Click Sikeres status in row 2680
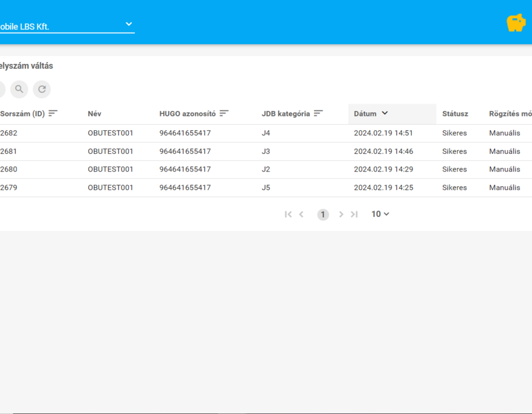Image resolution: width=532 pixels, height=414 pixels. [455, 169]
